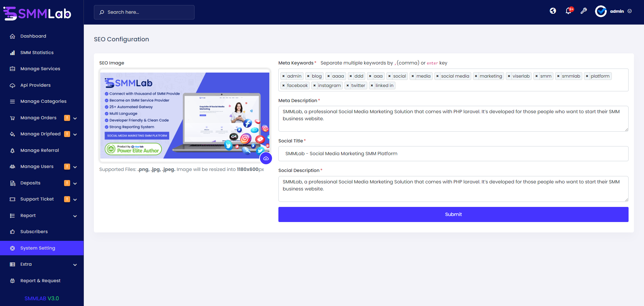Click the SEO image upload cloud icon
Image resolution: width=644 pixels, height=306 pixels.
266,158
